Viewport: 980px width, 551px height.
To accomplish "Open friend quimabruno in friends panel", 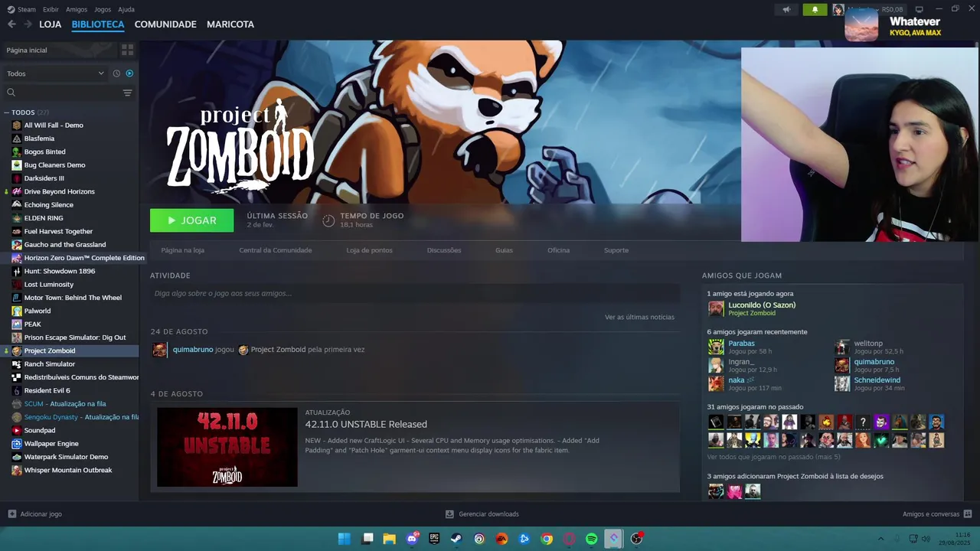I will coord(874,362).
